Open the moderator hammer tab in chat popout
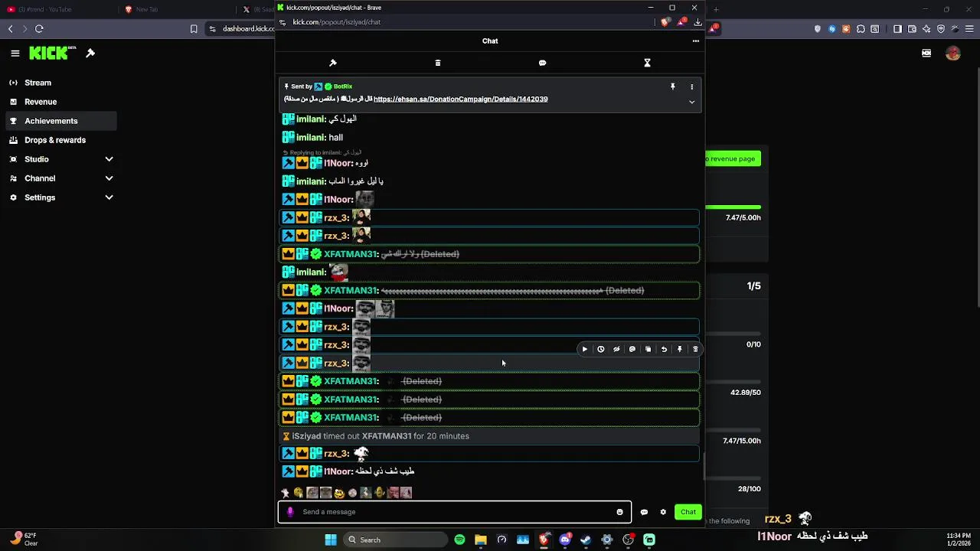Viewport: 980px width, 551px height. (x=333, y=63)
